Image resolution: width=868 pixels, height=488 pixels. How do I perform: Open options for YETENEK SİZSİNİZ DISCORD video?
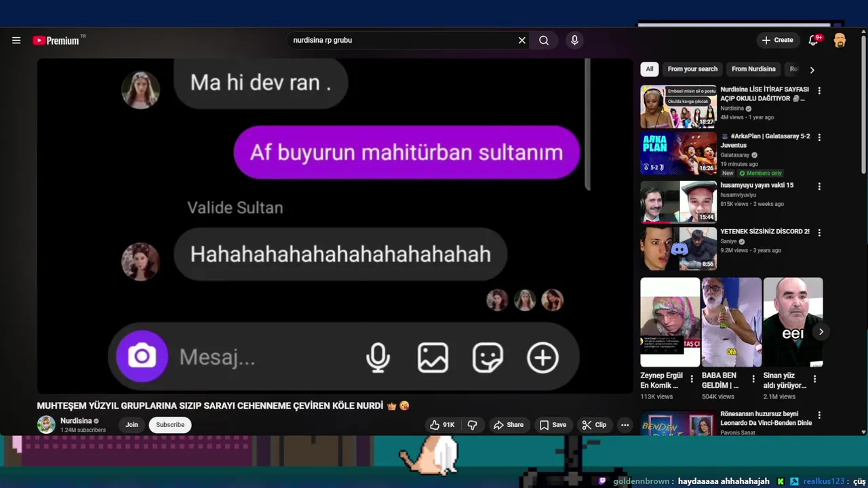(x=819, y=232)
